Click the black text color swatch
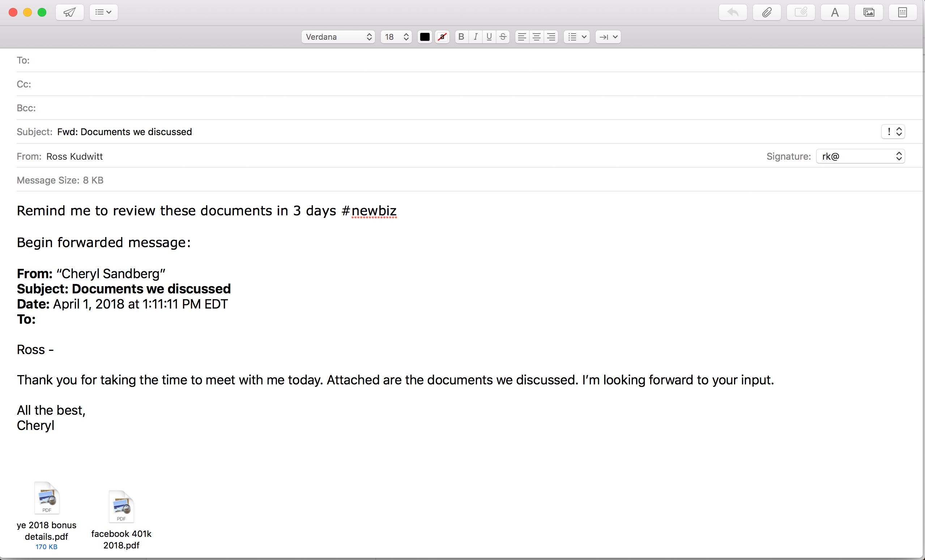Image resolution: width=925 pixels, height=560 pixels. tap(425, 37)
